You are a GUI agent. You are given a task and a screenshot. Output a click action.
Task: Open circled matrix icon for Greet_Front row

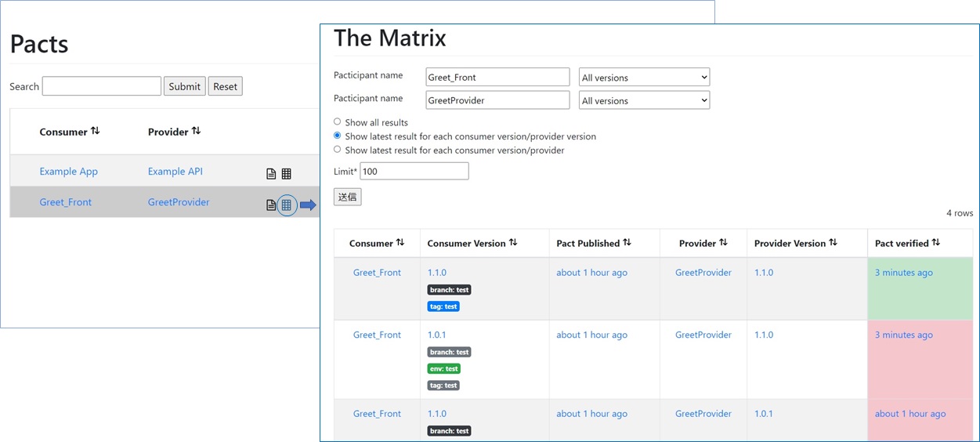[287, 205]
